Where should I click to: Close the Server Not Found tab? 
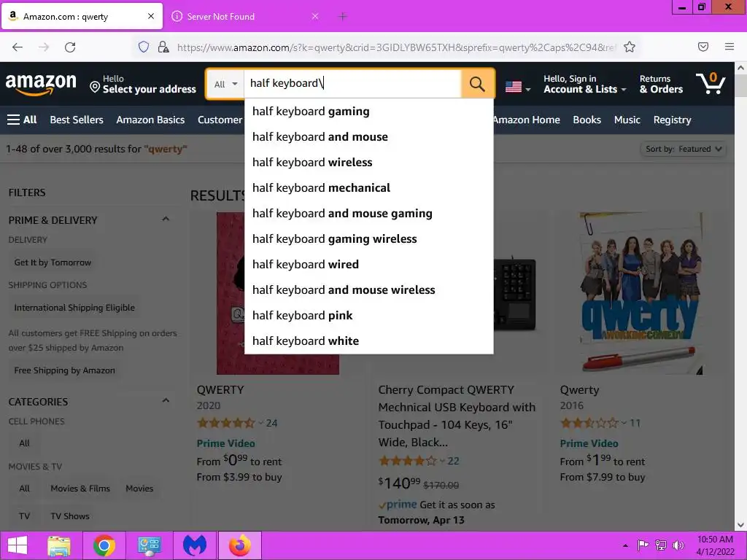click(x=315, y=16)
